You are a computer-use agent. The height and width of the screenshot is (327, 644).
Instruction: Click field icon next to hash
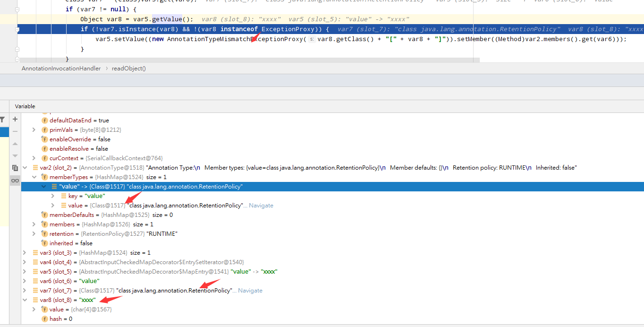click(x=45, y=319)
